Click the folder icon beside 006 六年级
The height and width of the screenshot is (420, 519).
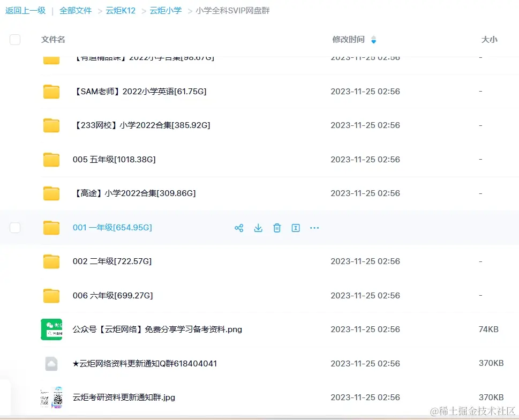(51, 295)
